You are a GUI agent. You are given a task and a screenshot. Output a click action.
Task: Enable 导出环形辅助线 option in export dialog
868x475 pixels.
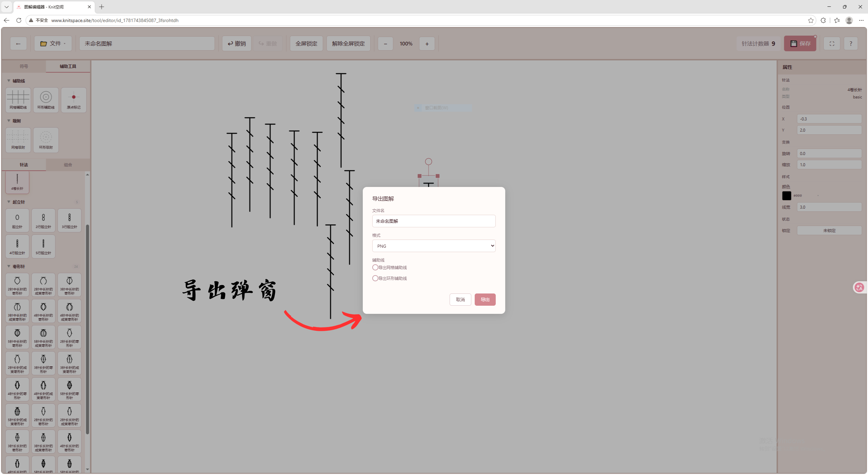click(375, 278)
